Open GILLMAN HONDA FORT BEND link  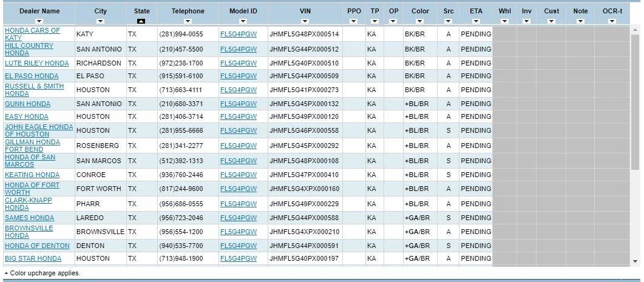pyautogui.click(x=32, y=146)
